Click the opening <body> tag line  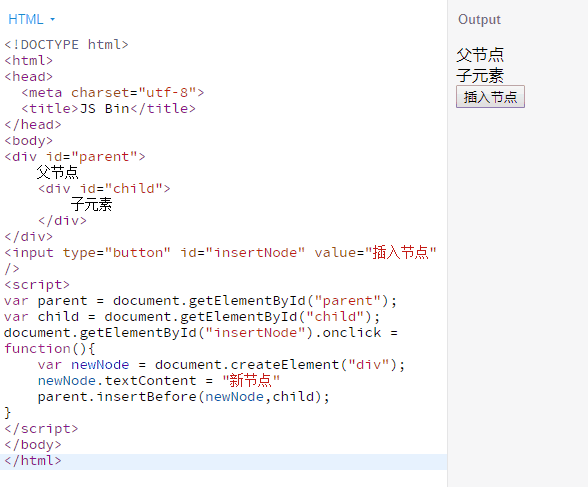[28, 141]
